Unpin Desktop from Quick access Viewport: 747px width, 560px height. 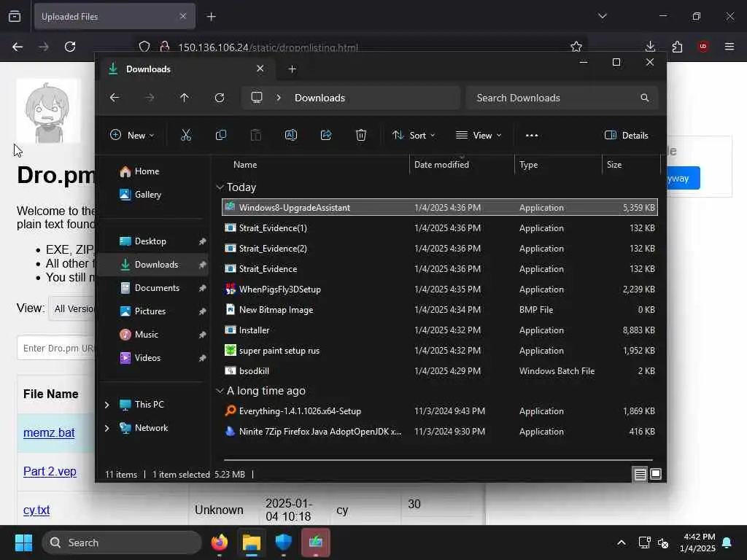click(202, 241)
